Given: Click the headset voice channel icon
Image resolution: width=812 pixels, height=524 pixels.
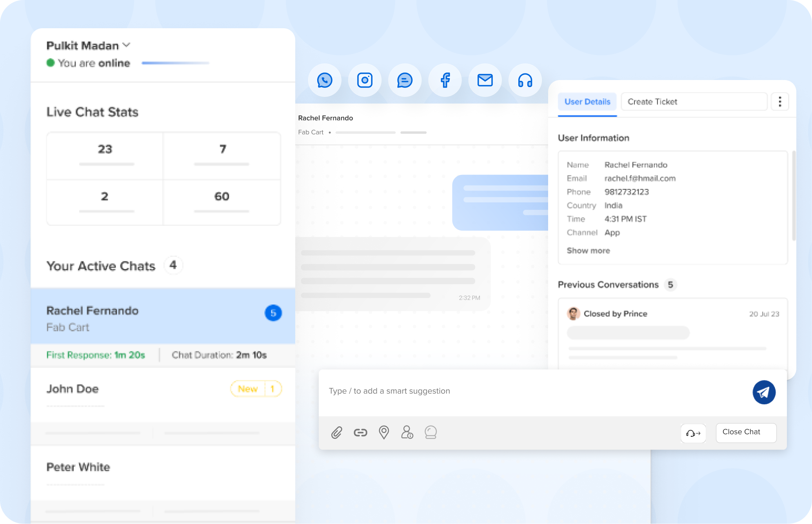Looking at the screenshot, I should point(525,80).
